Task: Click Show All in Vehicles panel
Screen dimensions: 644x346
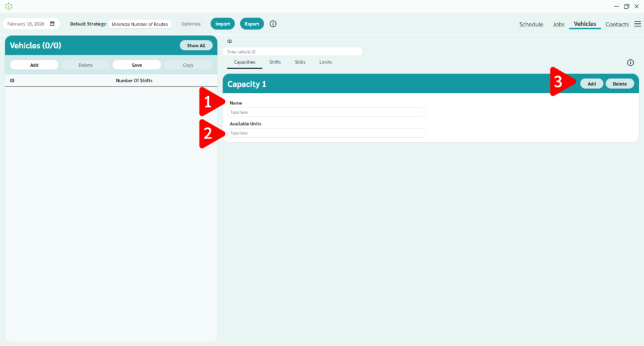Action: click(x=196, y=46)
